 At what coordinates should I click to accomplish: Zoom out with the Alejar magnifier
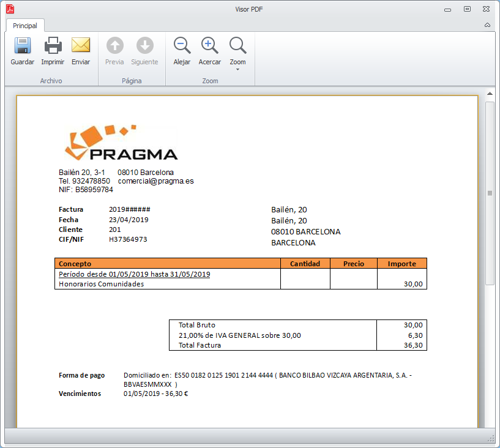tap(182, 46)
